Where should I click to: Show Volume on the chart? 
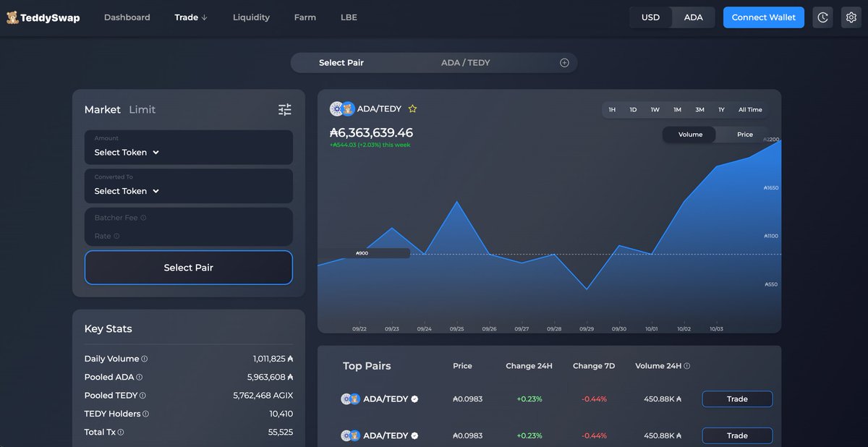click(690, 135)
